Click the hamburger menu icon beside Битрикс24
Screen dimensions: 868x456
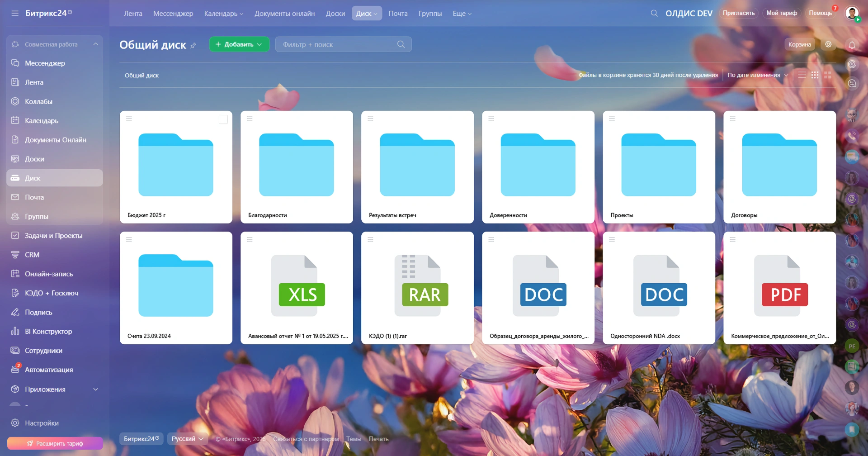tap(15, 13)
